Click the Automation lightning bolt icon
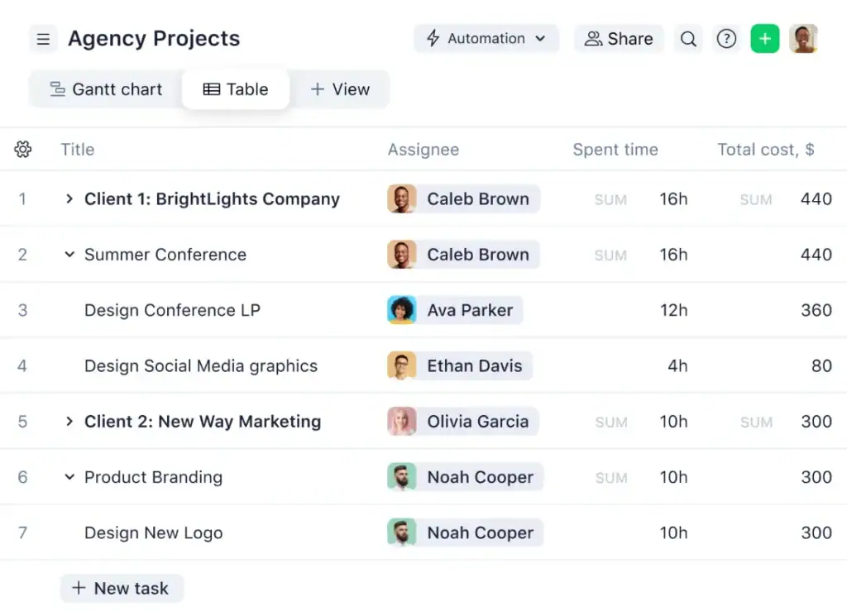This screenshot has width=847, height=616. (x=432, y=38)
